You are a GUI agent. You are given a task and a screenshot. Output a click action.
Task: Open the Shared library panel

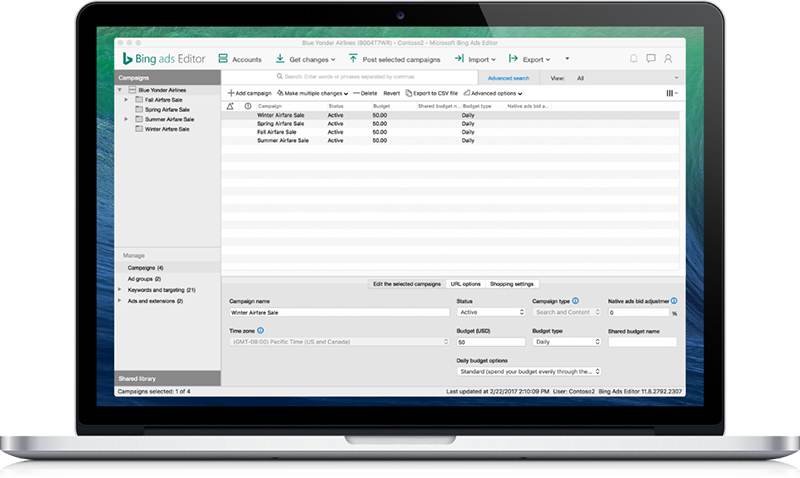[167, 379]
